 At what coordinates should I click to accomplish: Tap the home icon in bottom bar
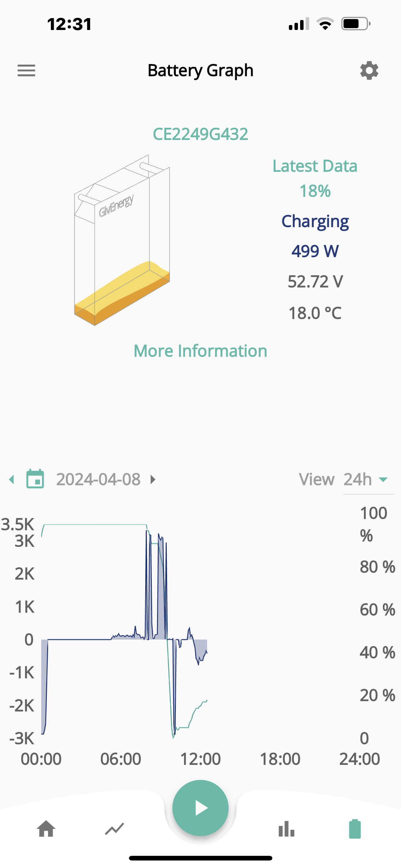46,829
